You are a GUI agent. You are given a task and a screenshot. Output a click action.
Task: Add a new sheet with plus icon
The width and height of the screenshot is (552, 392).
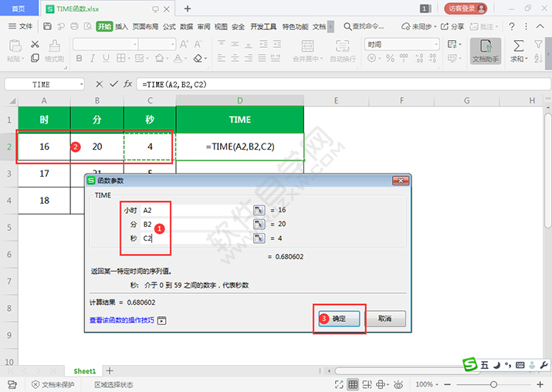coord(110,370)
